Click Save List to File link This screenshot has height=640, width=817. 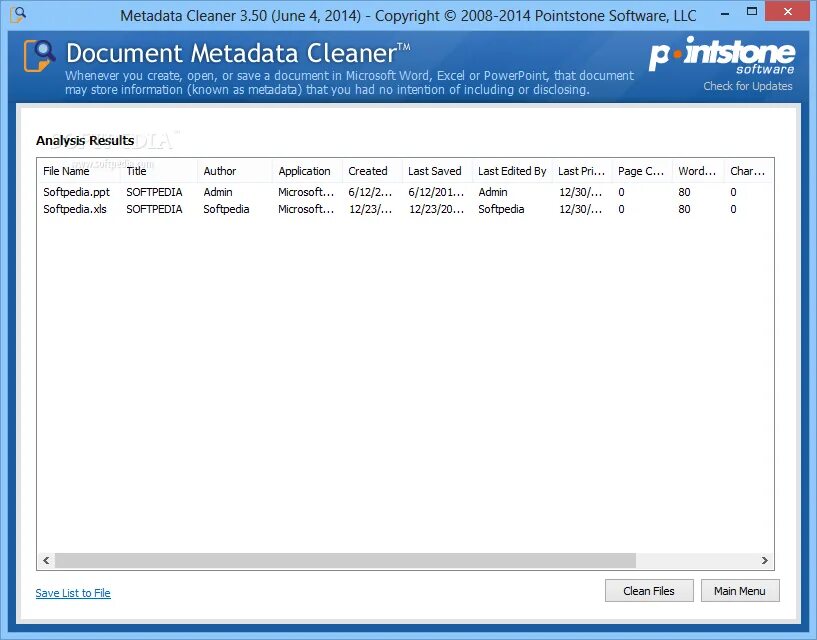73,593
